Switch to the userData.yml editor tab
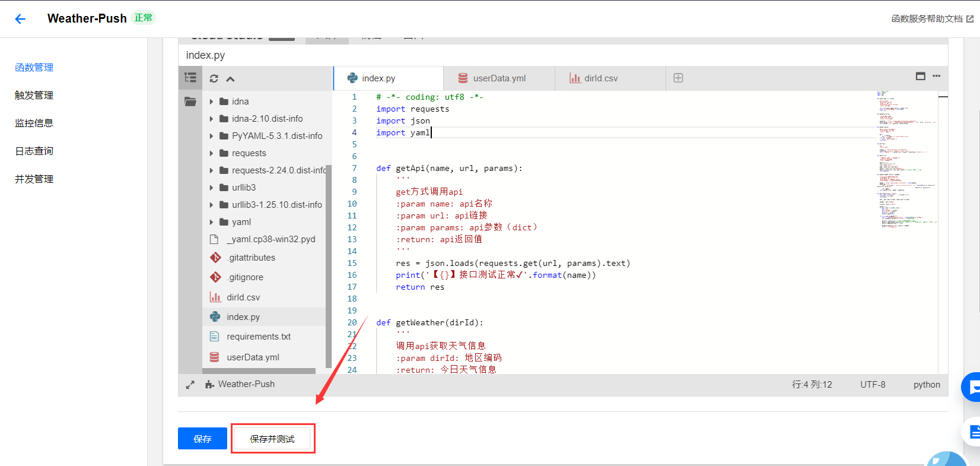 pyautogui.click(x=499, y=78)
